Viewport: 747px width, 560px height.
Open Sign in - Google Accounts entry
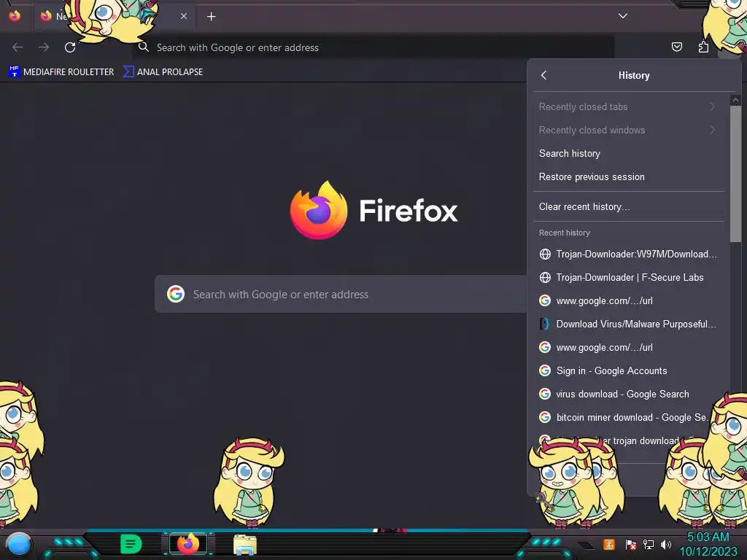point(628,370)
